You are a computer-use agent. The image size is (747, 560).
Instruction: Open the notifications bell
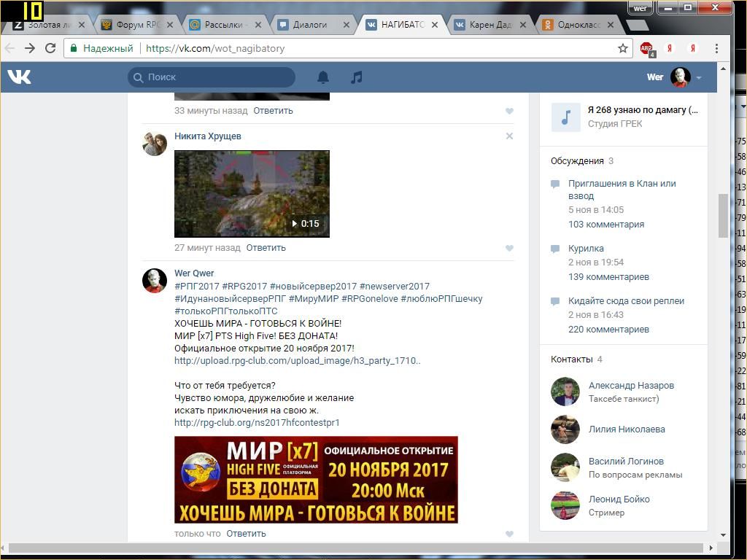[323, 77]
